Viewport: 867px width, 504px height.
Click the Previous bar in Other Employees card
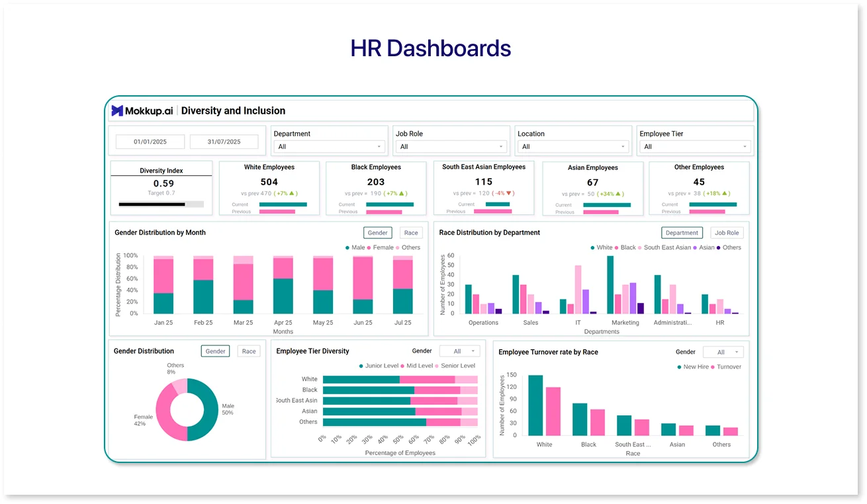(x=707, y=212)
